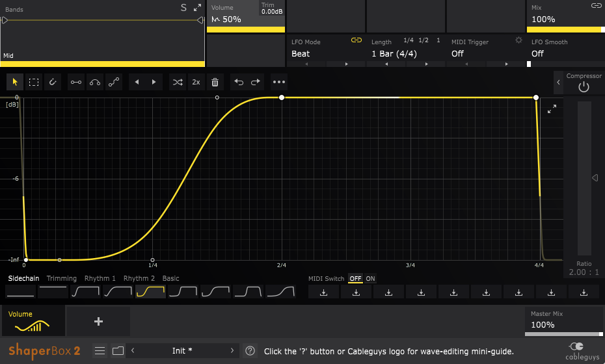
Task: Toggle the LFO Mode link icon
Action: pos(356,40)
